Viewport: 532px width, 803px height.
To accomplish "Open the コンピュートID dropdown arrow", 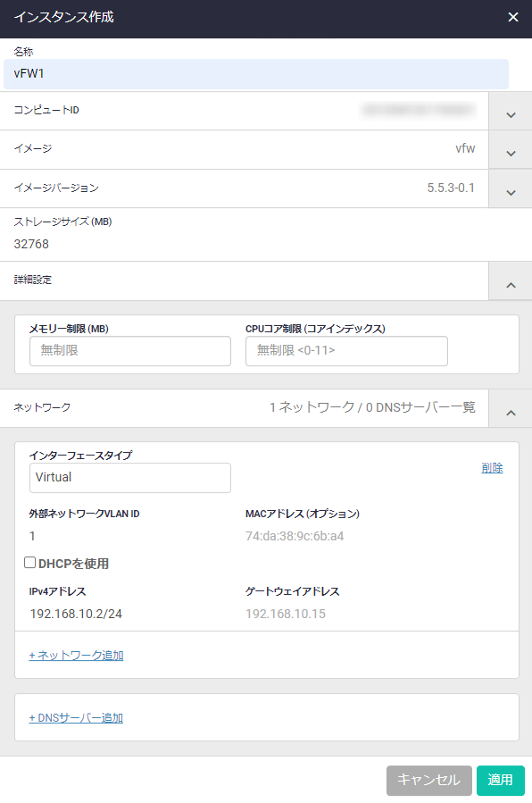I will [511, 114].
